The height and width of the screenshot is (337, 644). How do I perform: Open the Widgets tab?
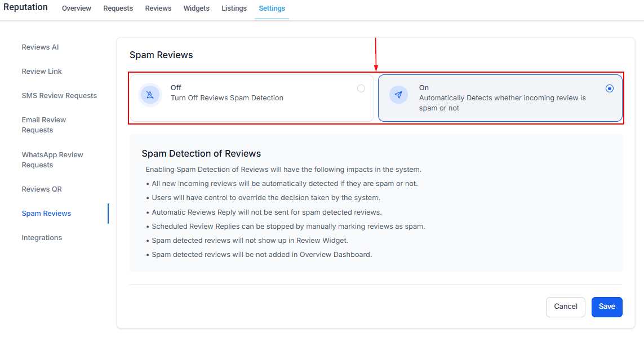pyautogui.click(x=197, y=8)
